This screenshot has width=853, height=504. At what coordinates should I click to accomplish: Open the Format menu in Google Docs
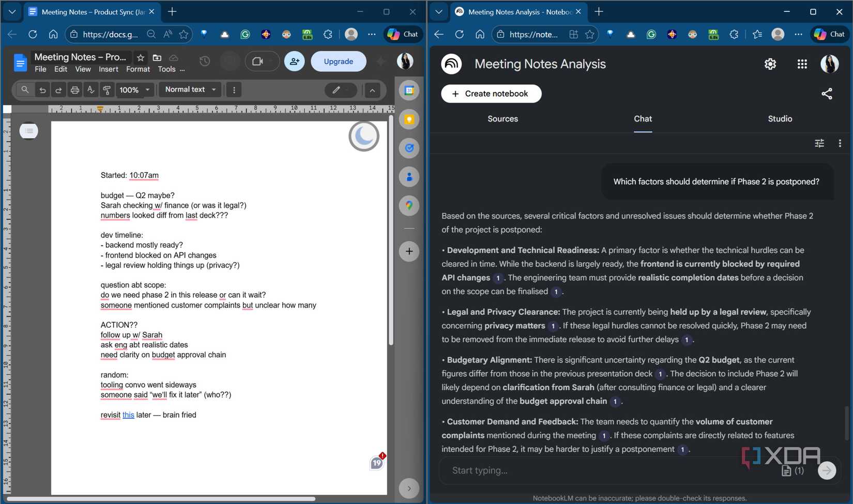click(138, 69)
